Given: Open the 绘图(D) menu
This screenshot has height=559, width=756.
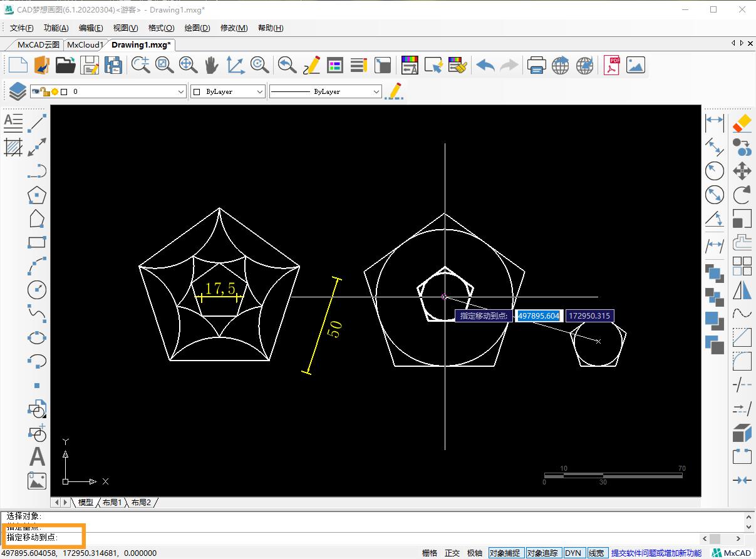Looking at the screenshot, I should coord(197,28).
